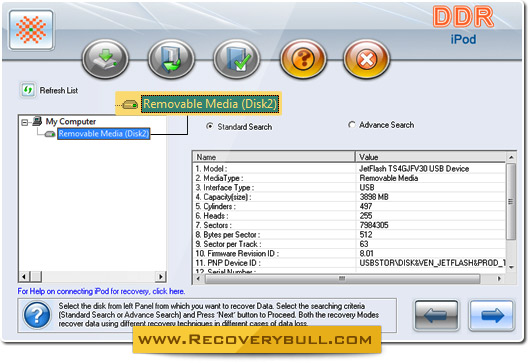Open the orange question mark help button
Viewport: 528px width, 363px height.
tap(303, 59)
